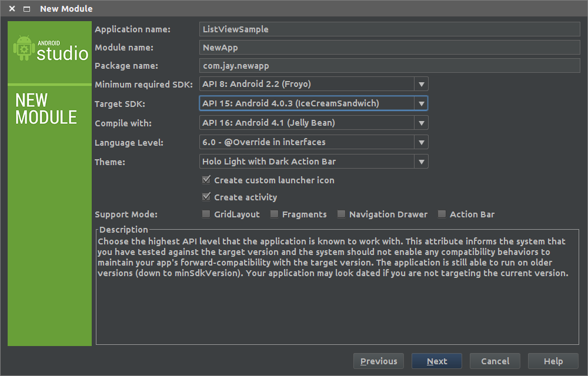Click the Android Studio logo icon

click(x=24, y=49)
